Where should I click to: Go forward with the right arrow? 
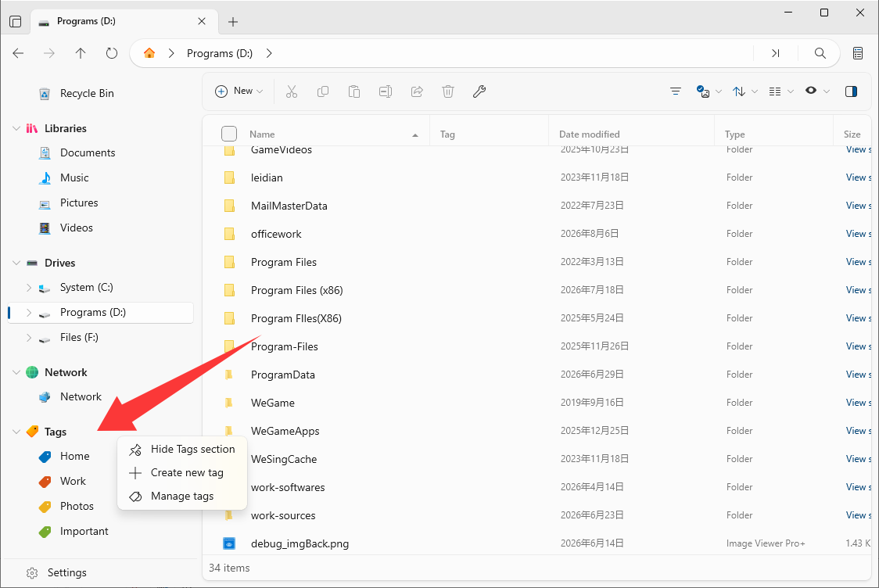49,53
